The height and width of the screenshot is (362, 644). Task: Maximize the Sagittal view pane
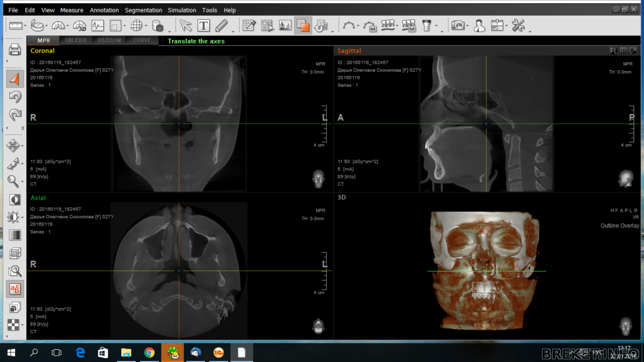[x=633, y=51]
